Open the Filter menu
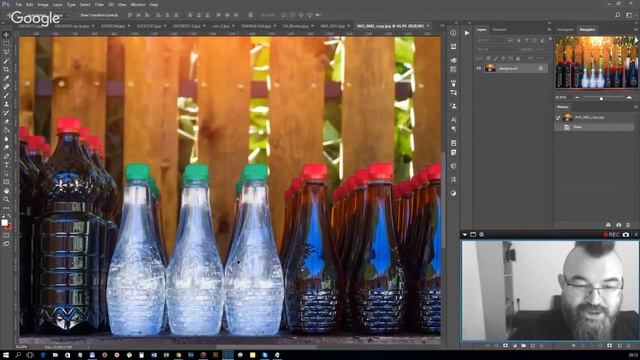This screenshot has width=640, height=360. tap(99, 4)
